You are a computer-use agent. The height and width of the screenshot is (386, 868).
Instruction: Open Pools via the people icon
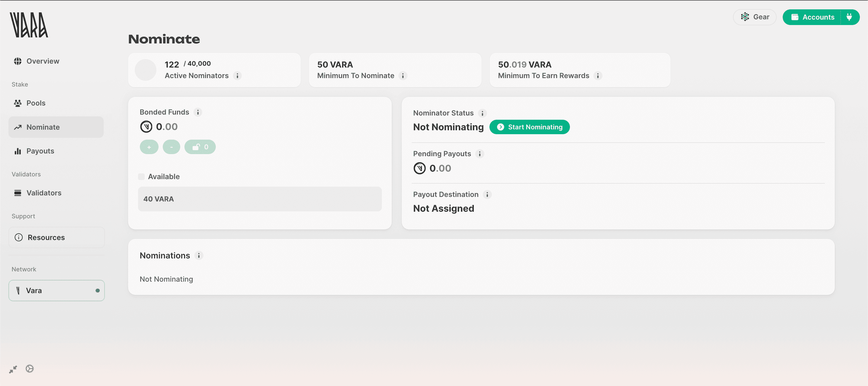(x=17, y=103)
